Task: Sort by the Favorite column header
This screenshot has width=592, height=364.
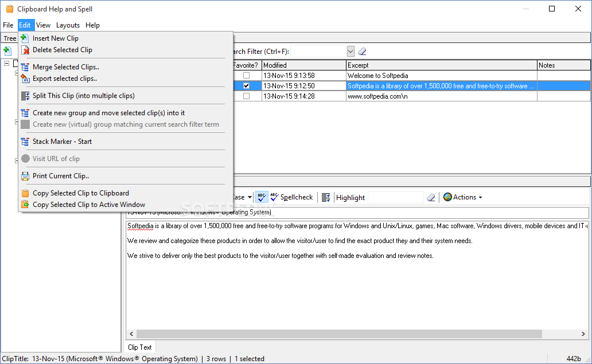Action: 247,65
